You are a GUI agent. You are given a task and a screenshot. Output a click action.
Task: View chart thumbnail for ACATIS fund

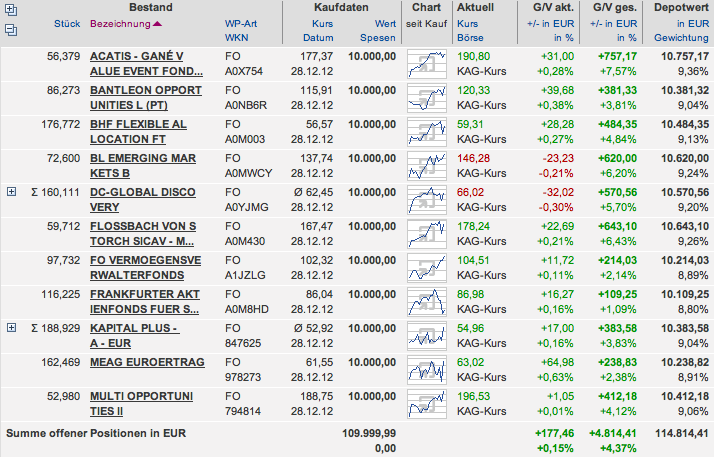[x=427, y=64]
